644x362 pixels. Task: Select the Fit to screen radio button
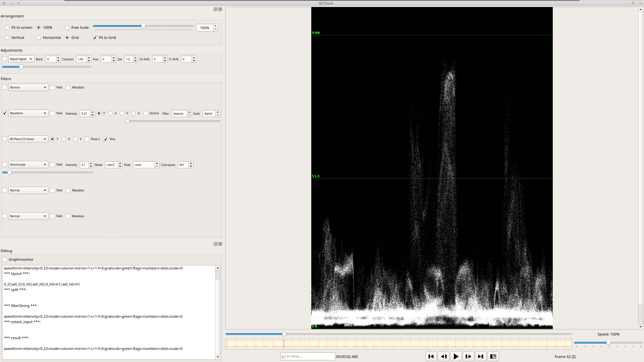click(x=7, y=27)
